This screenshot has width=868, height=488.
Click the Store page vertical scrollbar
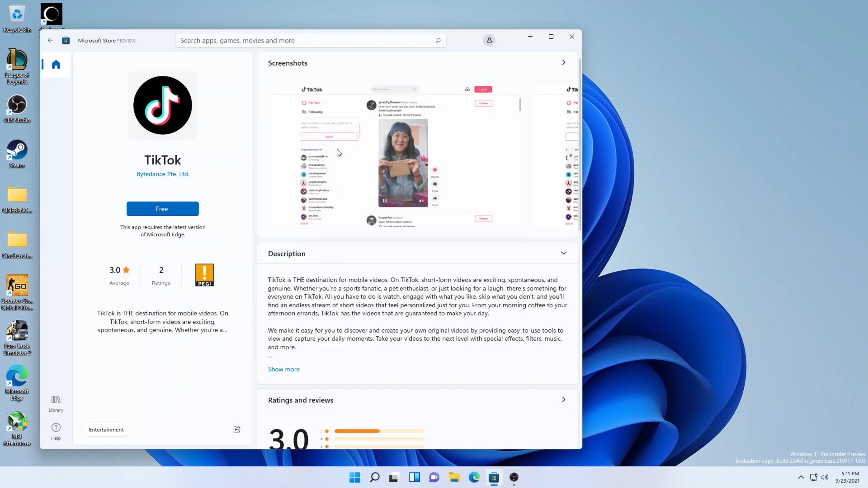click(x=580, y=145)
